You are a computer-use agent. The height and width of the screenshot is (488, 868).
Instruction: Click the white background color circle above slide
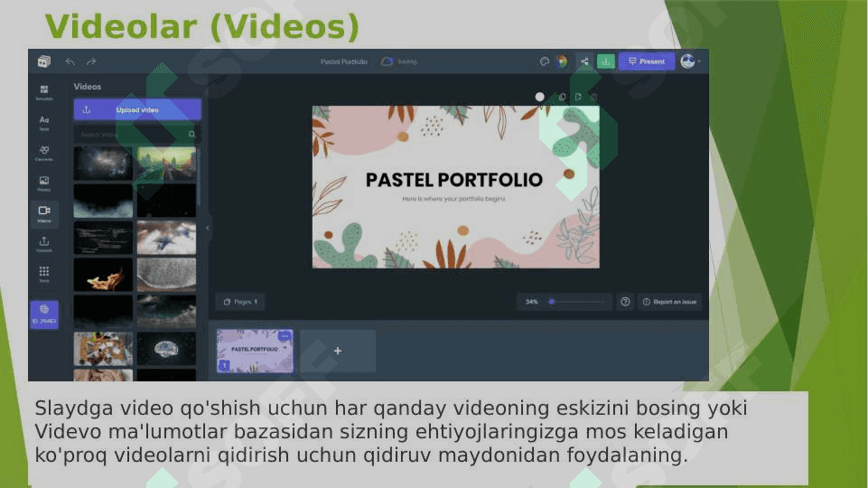point(540,97)
